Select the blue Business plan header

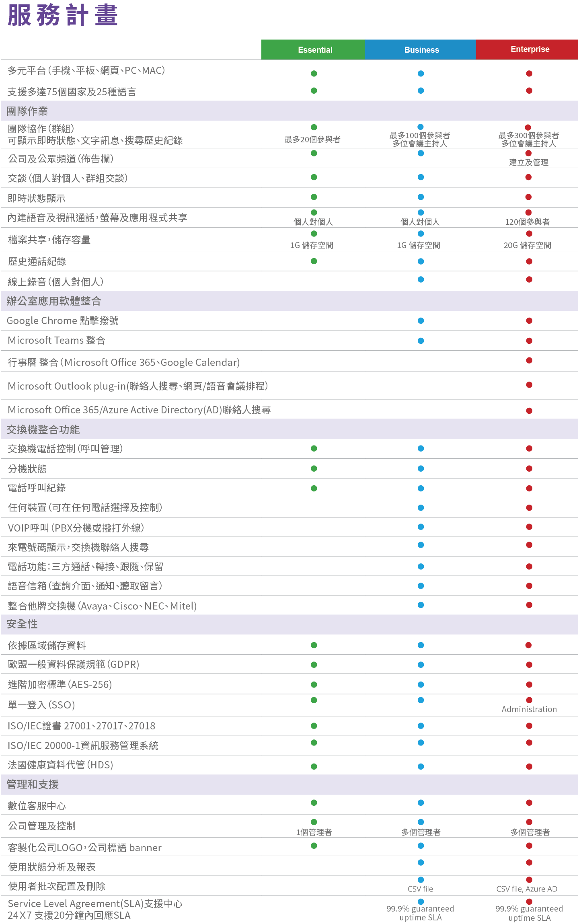click(x=421, y=49)
